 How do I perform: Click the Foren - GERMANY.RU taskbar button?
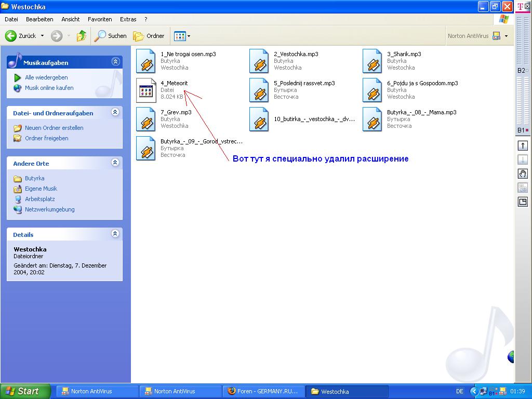263,391
